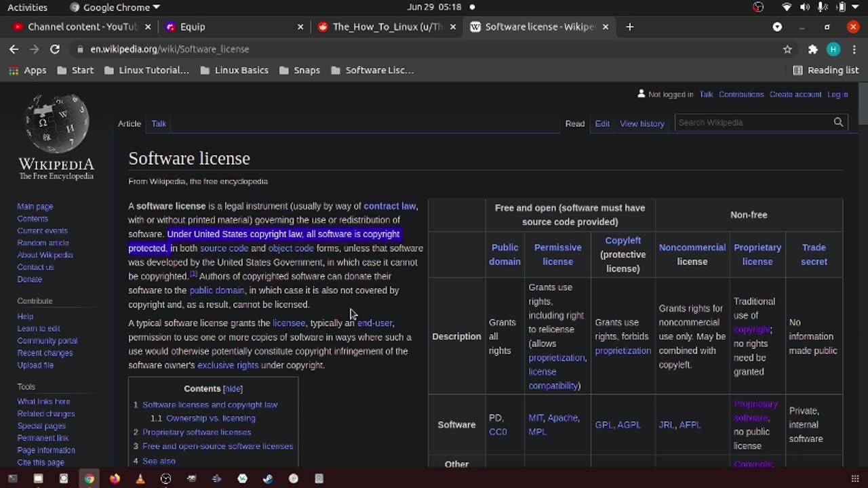The height and width of the screenshot is (488, 868).
Task: Open the Copyleft table header link
Action: point(623,240)
